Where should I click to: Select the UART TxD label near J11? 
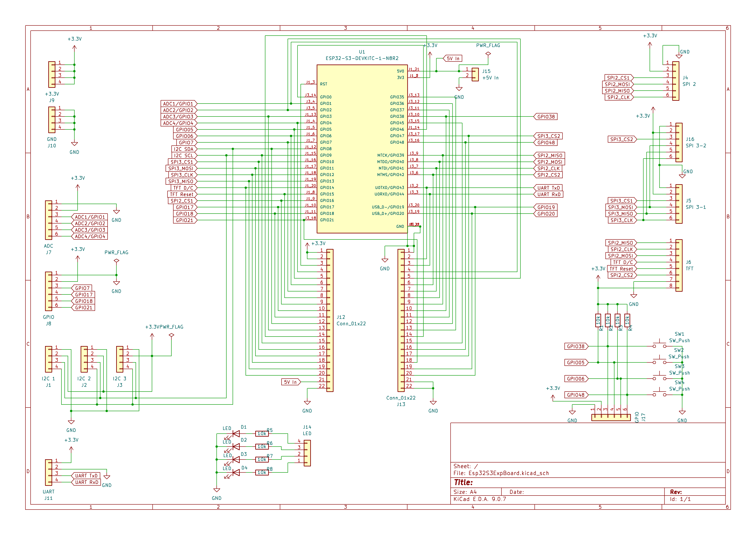86,476
